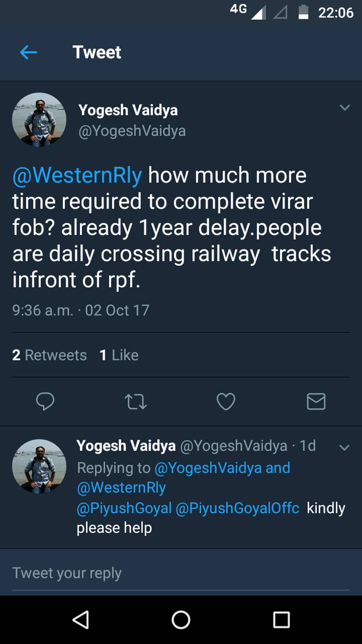Tap the @YogeshVaidya handle under author name

click(x=132, y=131)
